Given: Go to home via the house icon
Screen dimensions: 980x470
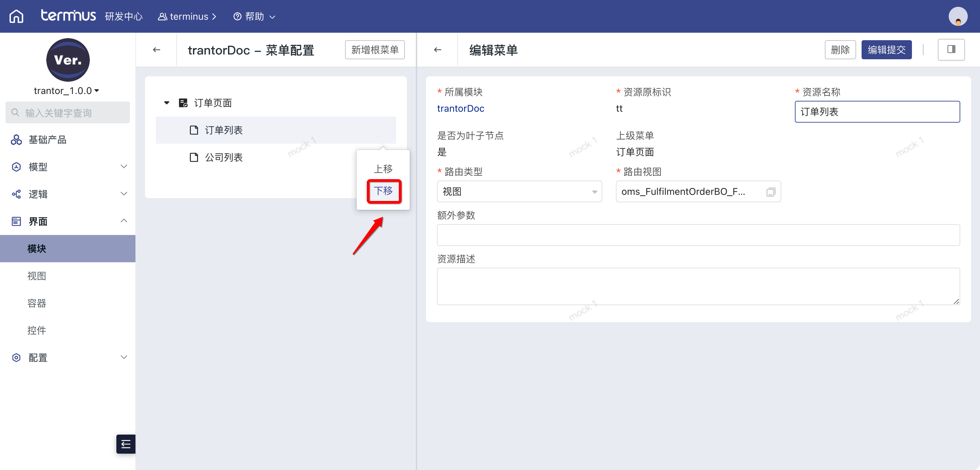Looking at the screenshot, I should click(x=16, y=16).
